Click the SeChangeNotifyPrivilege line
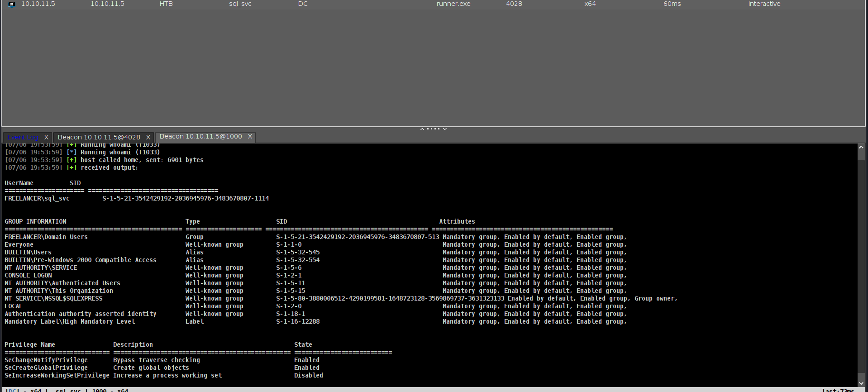The height and width of the screenshot is (392, 868). [162, 360]
